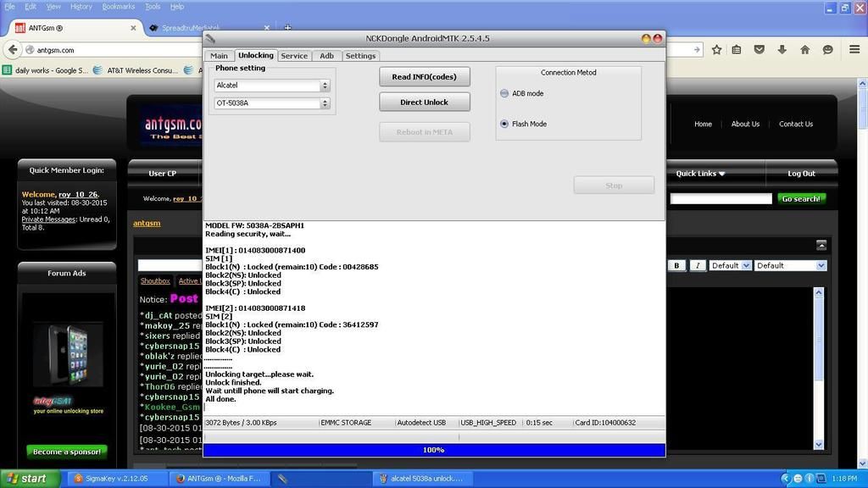Click the Read INFO(codes) button
This screenshot has height=488, width=868.
[x=424, y=77]
